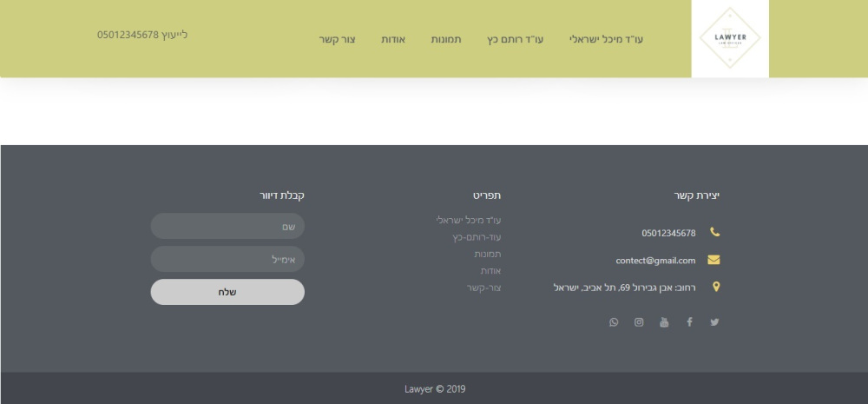Open צור קשר in the header menu
Screen dimensions: 868x404
click(338, 40)
